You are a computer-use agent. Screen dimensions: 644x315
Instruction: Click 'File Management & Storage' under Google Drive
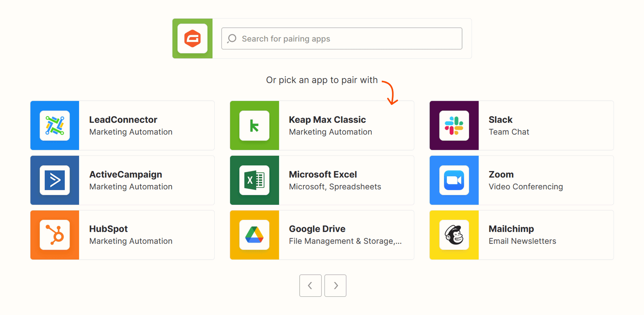(x=345, y=241)
